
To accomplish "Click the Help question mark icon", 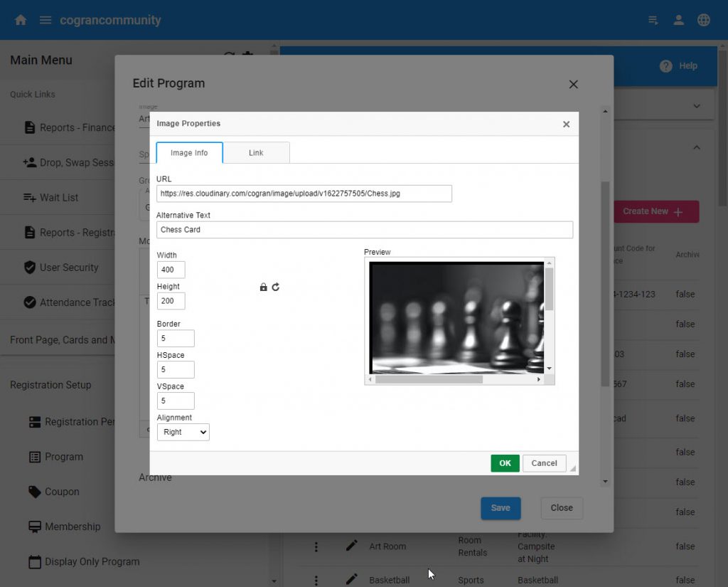I will tap(665, 66).
